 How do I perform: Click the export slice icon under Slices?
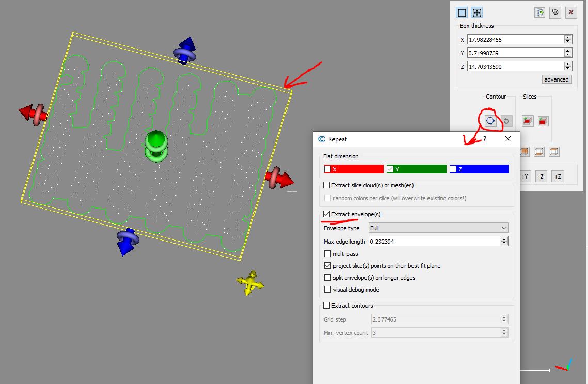coord(527,121)
